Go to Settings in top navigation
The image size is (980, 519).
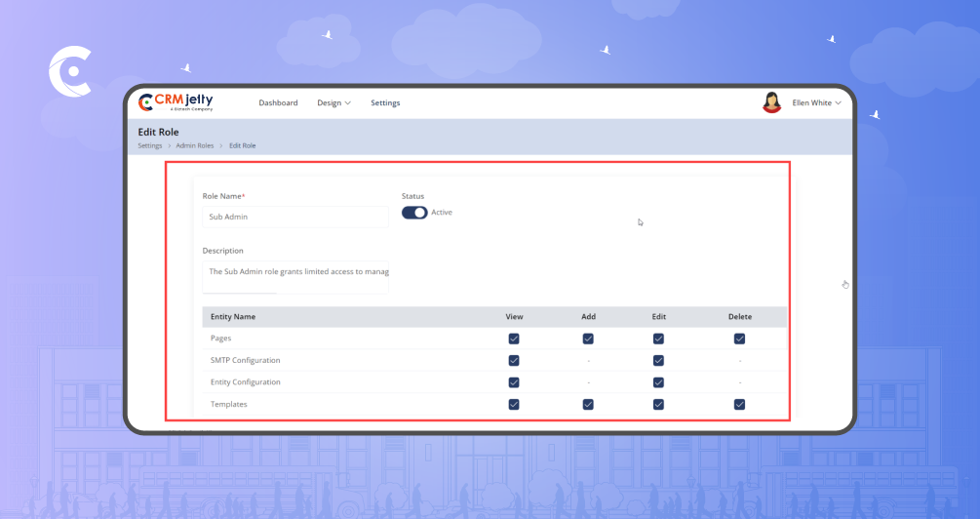pyautogui.click(x=385, y=102)
